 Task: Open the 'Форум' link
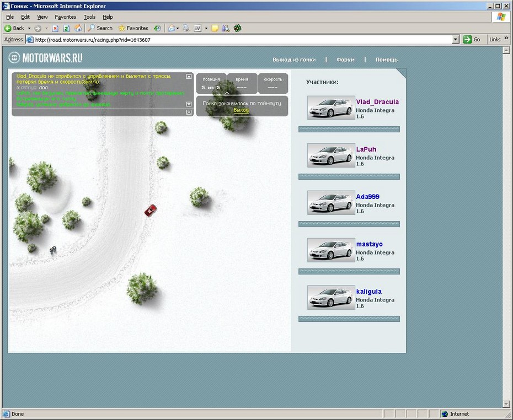coord(345,60)
